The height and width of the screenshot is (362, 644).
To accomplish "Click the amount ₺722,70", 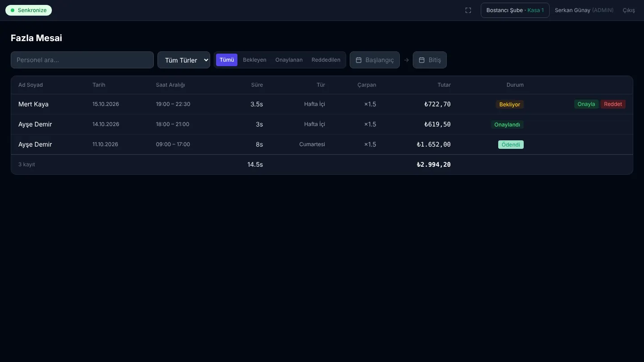I will [x=437, y=104].
